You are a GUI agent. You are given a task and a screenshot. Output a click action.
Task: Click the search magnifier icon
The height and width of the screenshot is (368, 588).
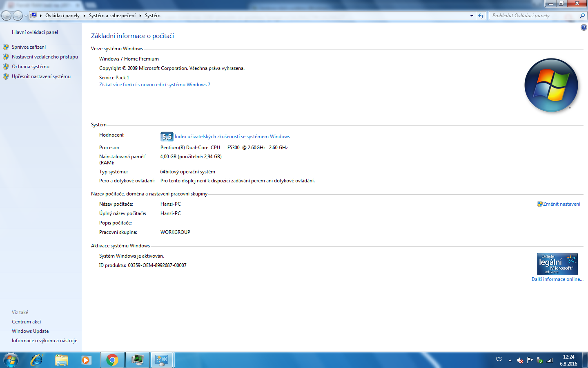click(x=582, y=16)
